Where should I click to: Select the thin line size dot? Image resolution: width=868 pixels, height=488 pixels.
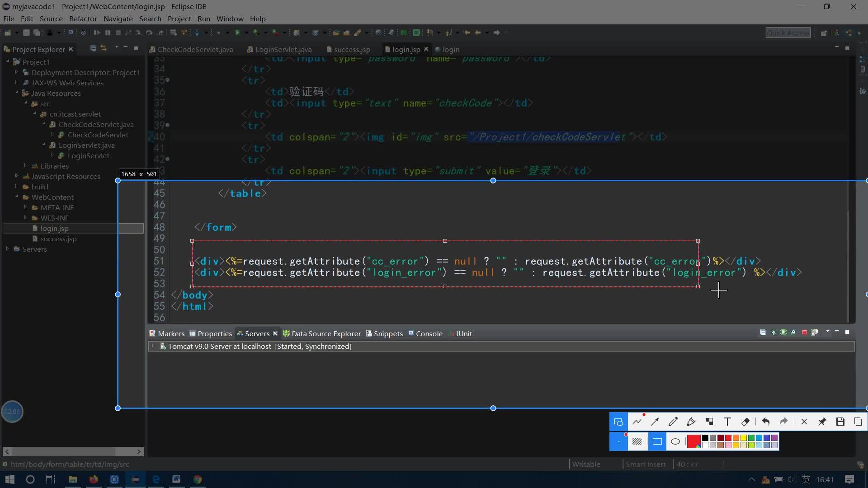[618, 441]
